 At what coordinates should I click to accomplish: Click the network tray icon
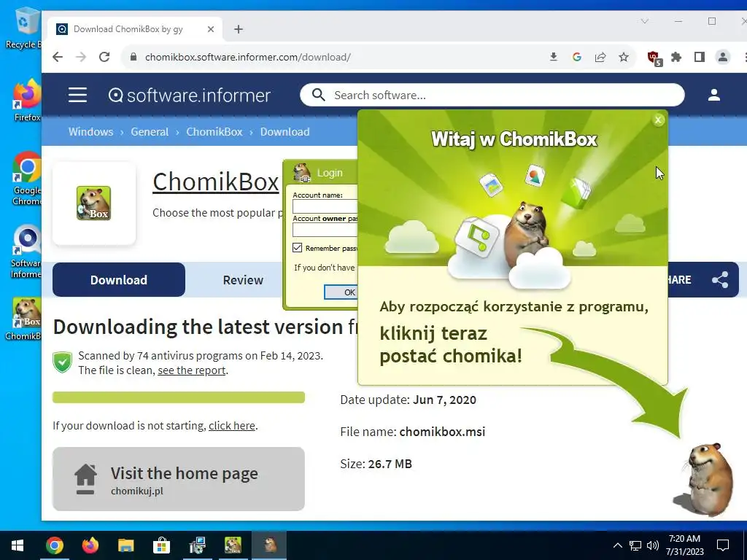click(x=635, y=545)
